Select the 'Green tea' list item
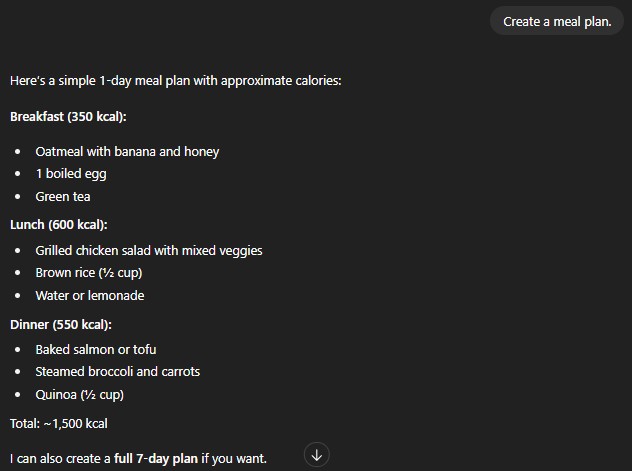 coord(63,197)
